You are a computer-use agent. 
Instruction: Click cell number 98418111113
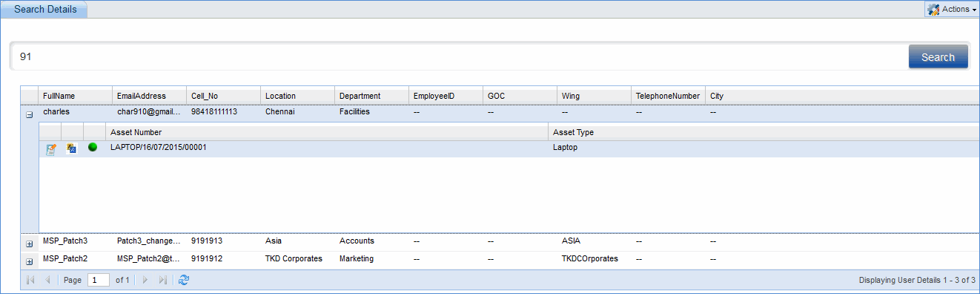[214, 112]
